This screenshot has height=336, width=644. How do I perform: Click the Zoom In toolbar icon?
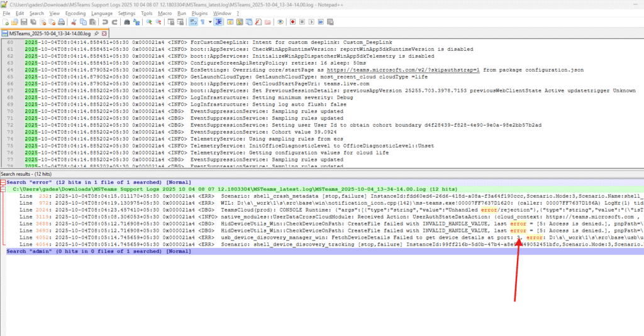click(x=149, y=22)
